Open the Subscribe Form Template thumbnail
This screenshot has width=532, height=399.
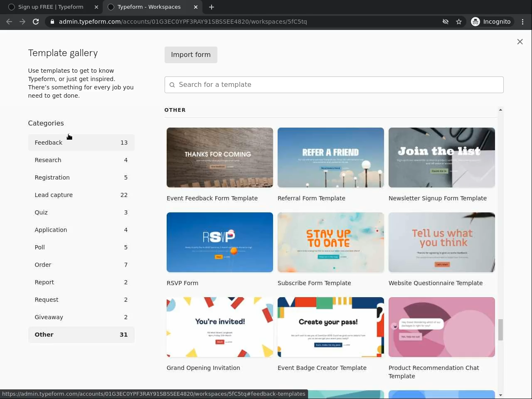(x=331, y=242)
